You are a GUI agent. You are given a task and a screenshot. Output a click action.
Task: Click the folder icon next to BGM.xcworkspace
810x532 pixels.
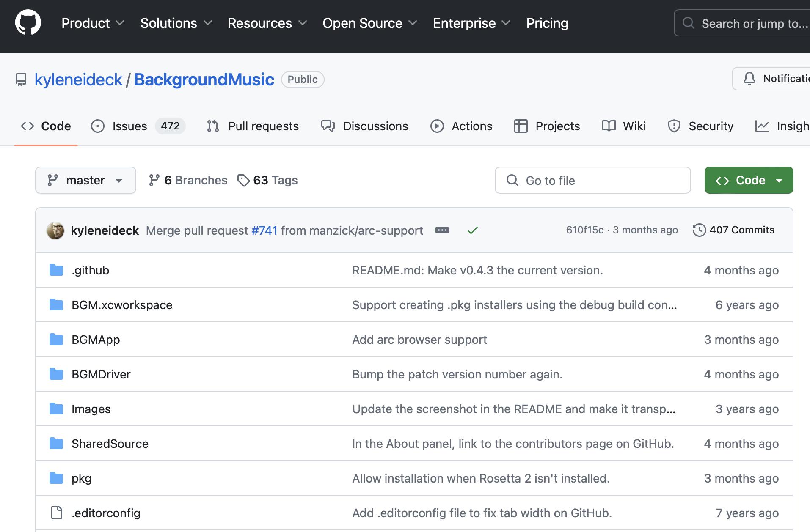(x=56, y=304)
